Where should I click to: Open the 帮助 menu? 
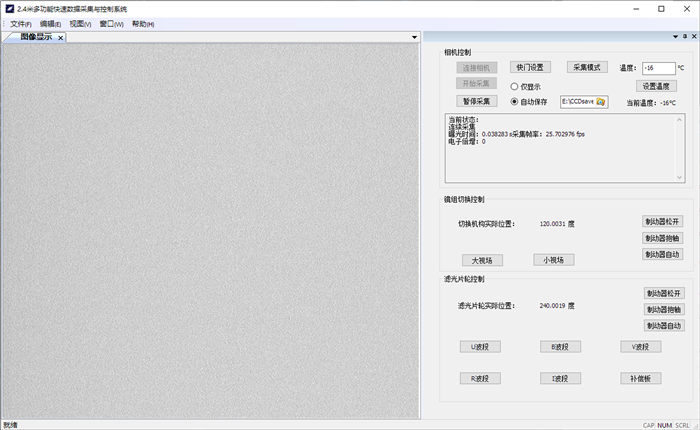142,23
